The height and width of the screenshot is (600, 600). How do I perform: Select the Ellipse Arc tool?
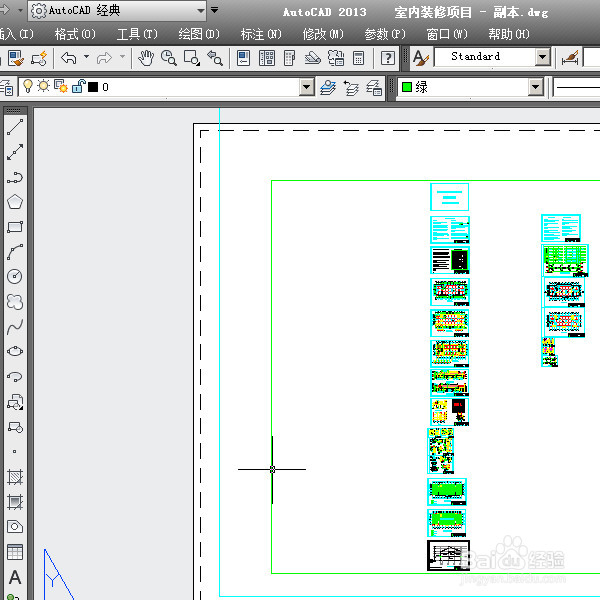click(x=15, y=377)
